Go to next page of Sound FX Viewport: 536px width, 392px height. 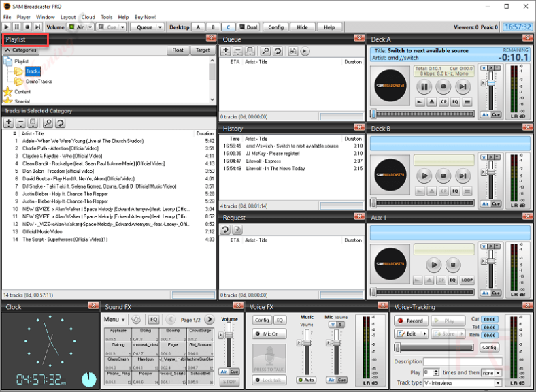(210, 319)
